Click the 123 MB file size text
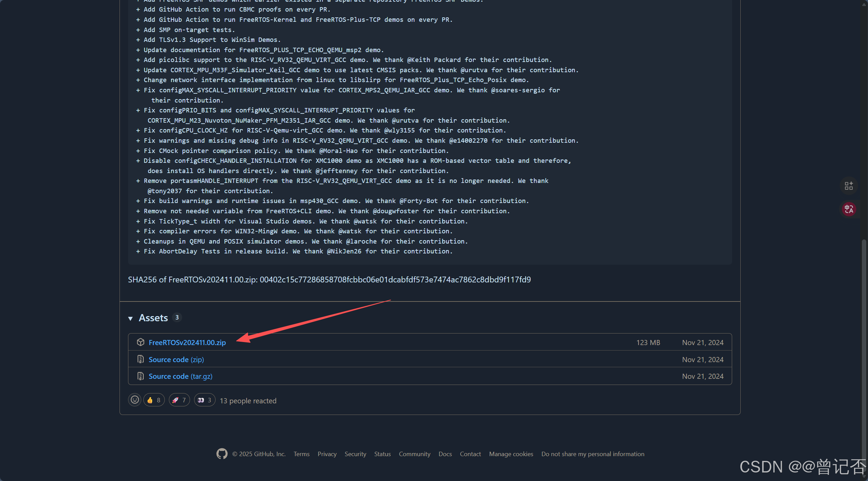868x481 pixels. [648, 342]
